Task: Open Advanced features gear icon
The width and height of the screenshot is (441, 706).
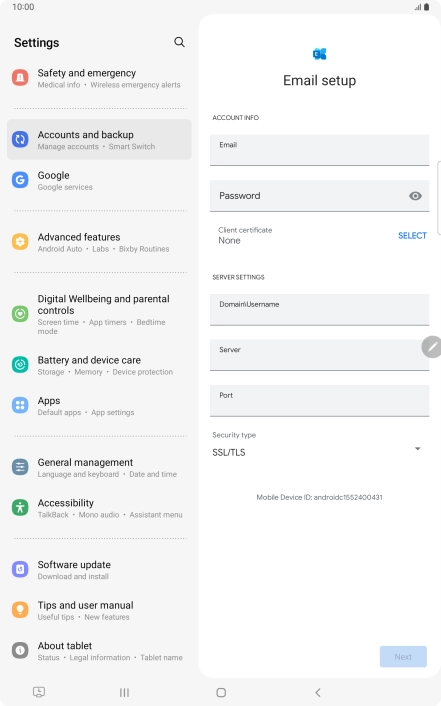Action: coord(20,242)
